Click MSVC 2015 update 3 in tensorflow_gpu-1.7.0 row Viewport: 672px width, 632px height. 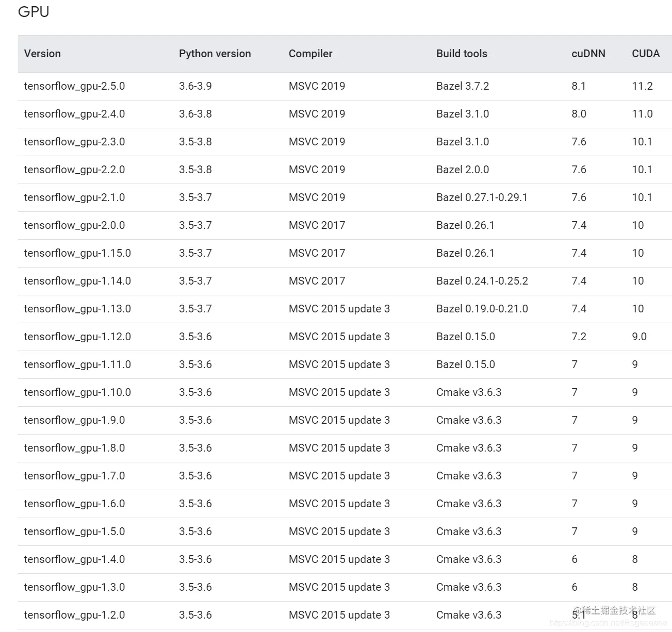pyautogui.click(x=339, y=476)
